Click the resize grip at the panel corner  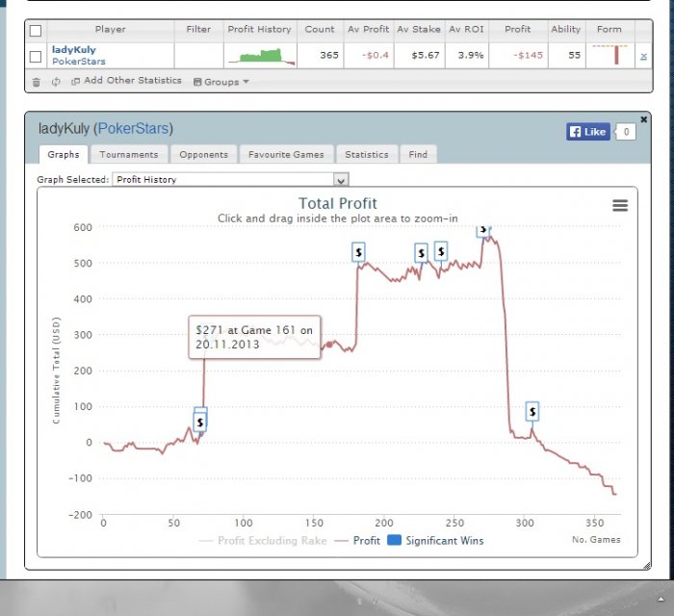(x=646, y=566)
